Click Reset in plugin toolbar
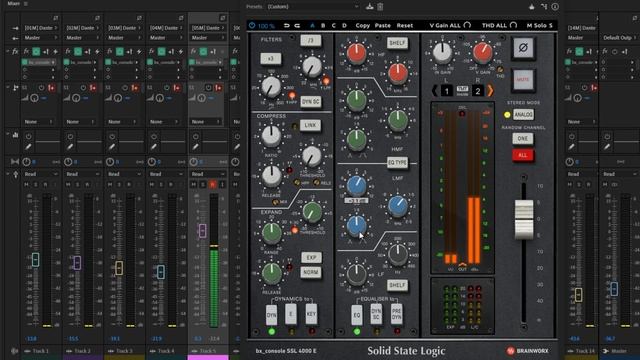Screen dimensions: 640x360 pyautogui.click(x=404, y=25)
